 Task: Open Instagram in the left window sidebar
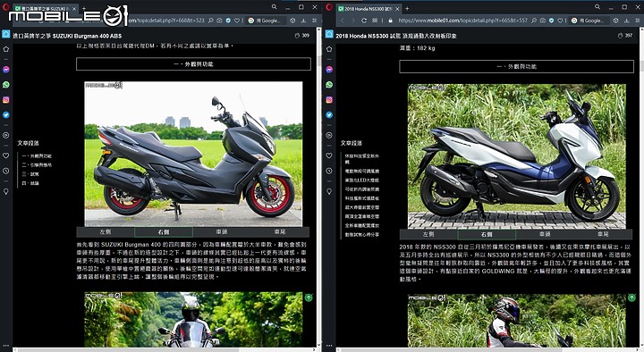pos(5,100)
